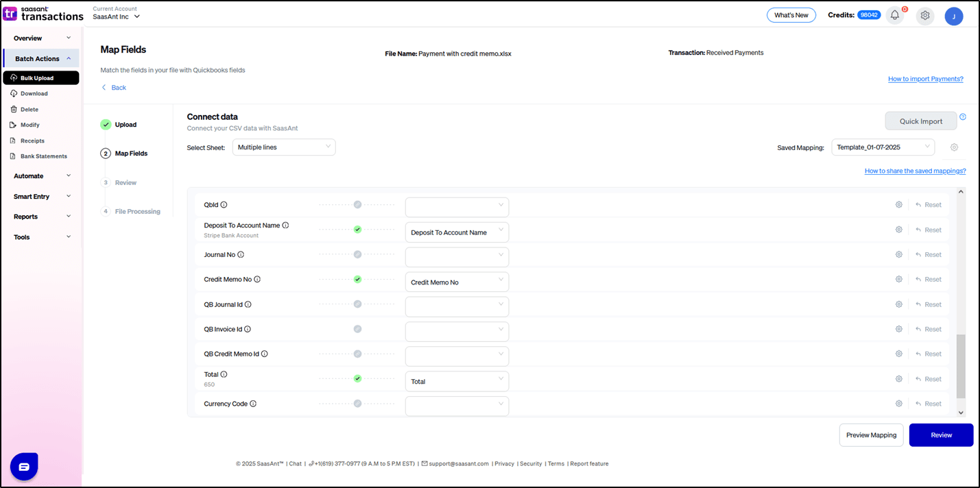Click the mapping list vertical scrollbar
The height and width of the screenshot is (488, 980).
click(x=961, y=366)
